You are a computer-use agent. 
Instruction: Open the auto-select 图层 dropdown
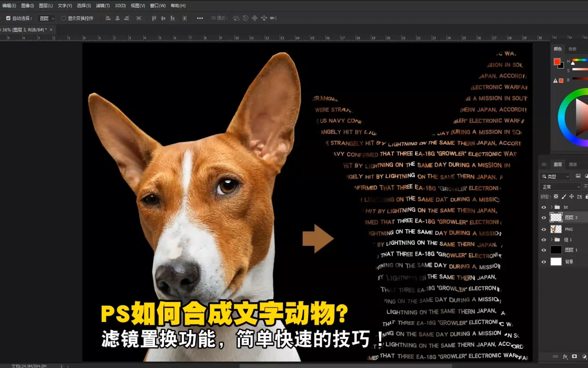(47, 18)
